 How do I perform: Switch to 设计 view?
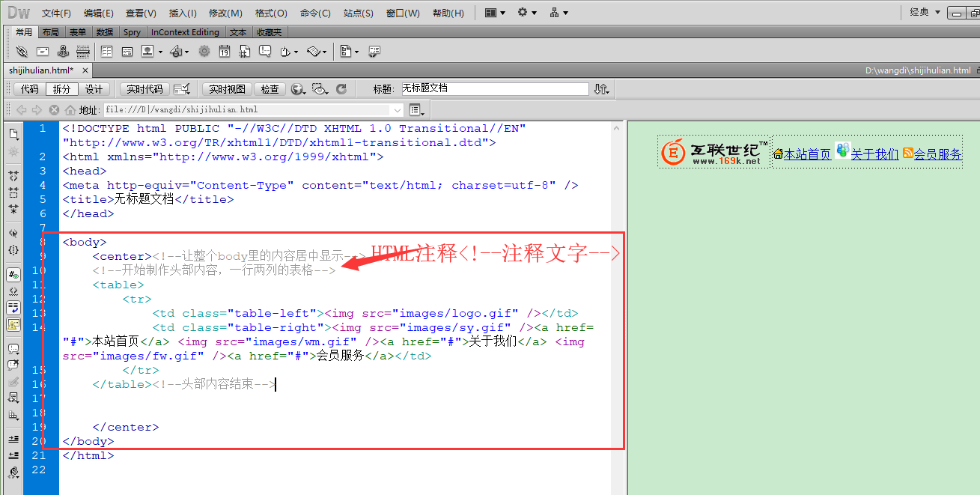94,89
